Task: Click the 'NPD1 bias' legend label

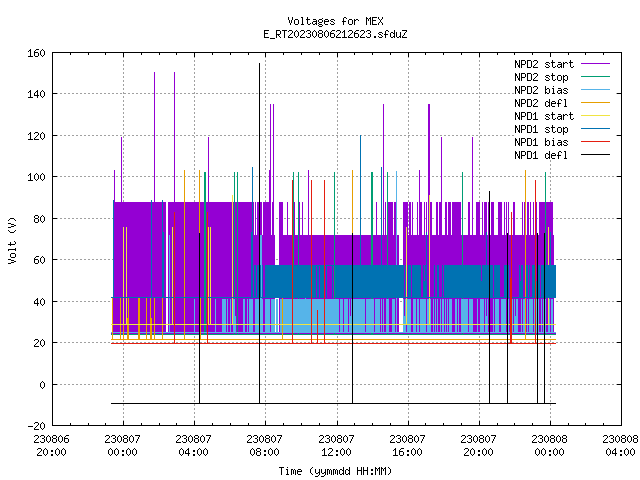Action: (541, 142)
